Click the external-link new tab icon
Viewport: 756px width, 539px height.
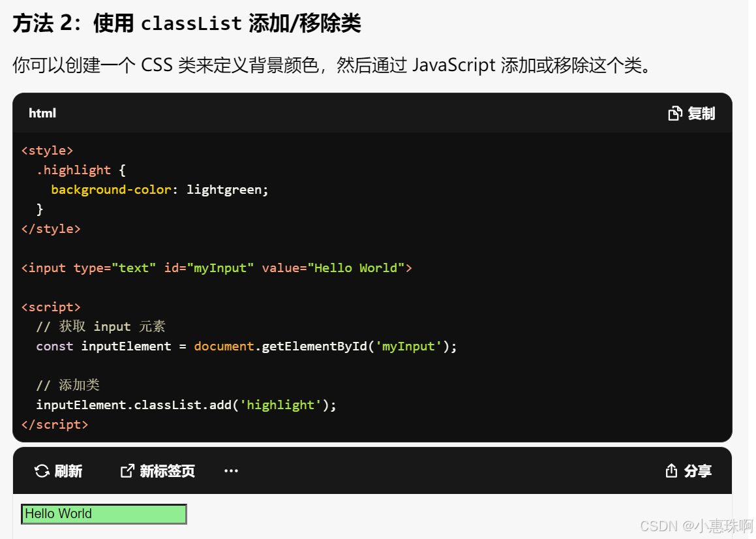click(127, 471)
